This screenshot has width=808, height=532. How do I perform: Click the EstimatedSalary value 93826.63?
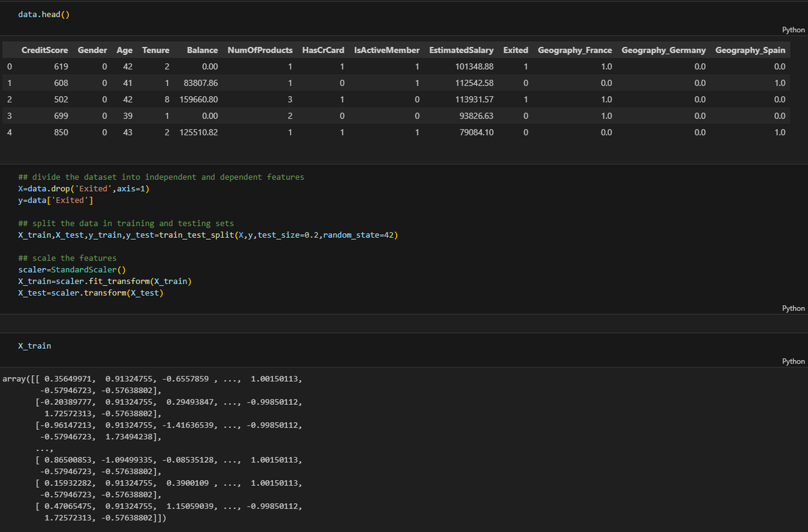(x=476, y=117)
